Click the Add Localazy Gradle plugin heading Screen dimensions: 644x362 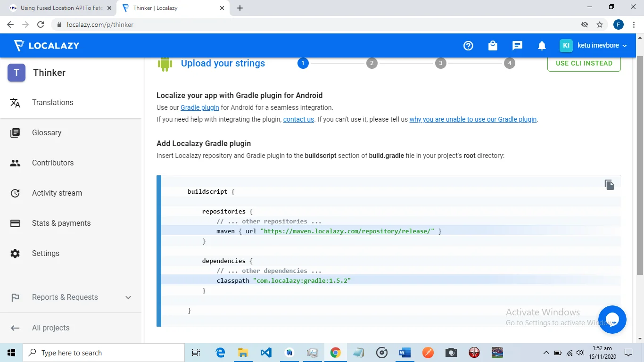[204, 144]
